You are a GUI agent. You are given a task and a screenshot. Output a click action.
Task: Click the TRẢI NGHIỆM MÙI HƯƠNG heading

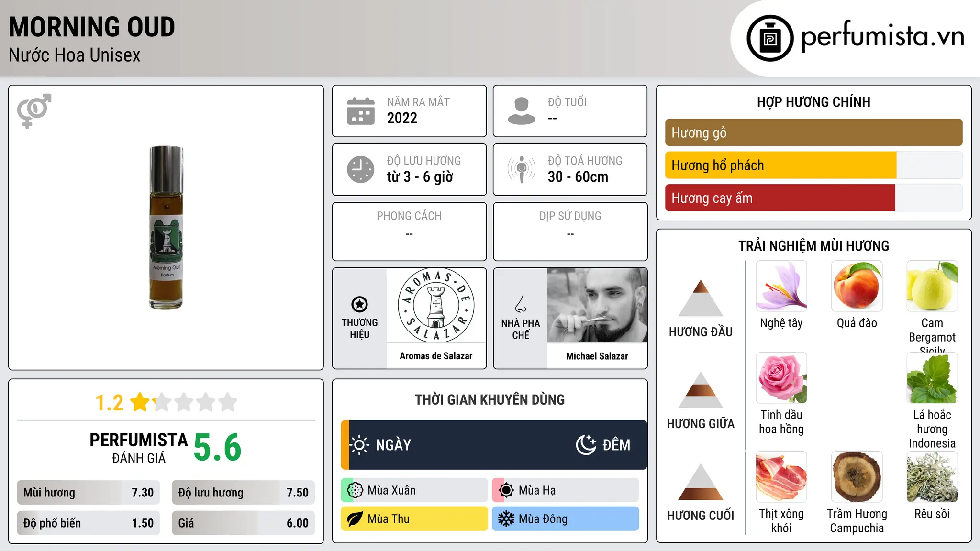pos(813,246)
